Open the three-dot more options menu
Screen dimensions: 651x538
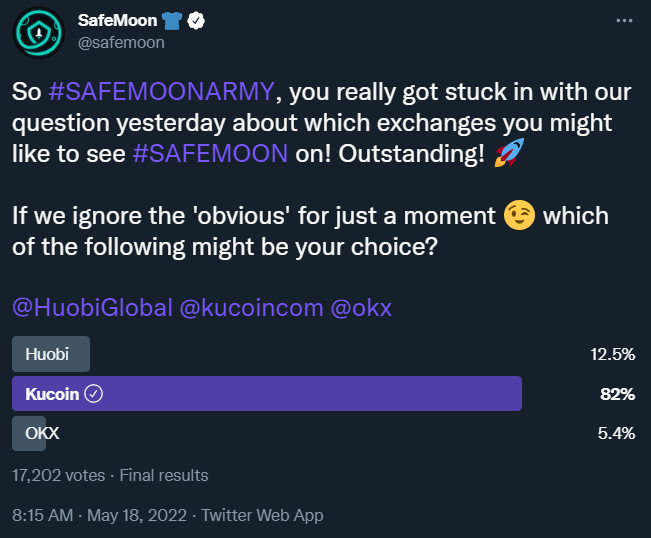pos(624,20)
